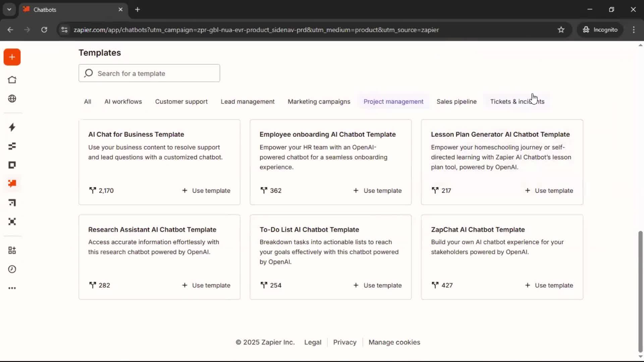Open the Tables icon in the sidebar
The height and width of the screenshot is (362, 644).
[x=12, y=146]
